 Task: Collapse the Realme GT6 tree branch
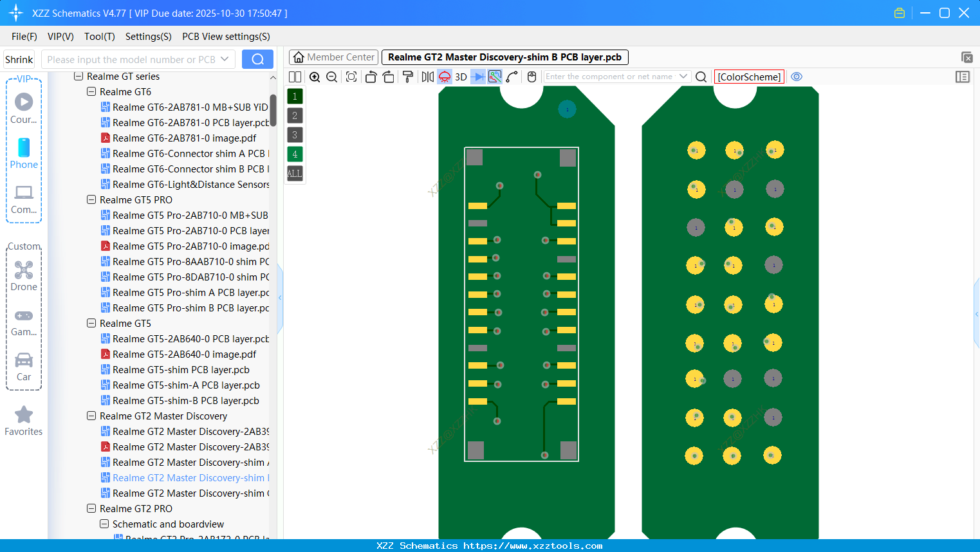click(91, 91)
